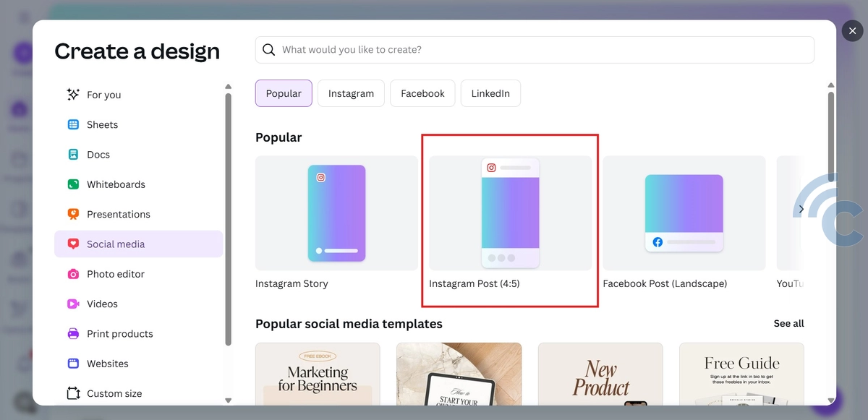The height and width of the screenshot is (420, 868).
Task: Select the Websites icon
Action: [73, 364]
